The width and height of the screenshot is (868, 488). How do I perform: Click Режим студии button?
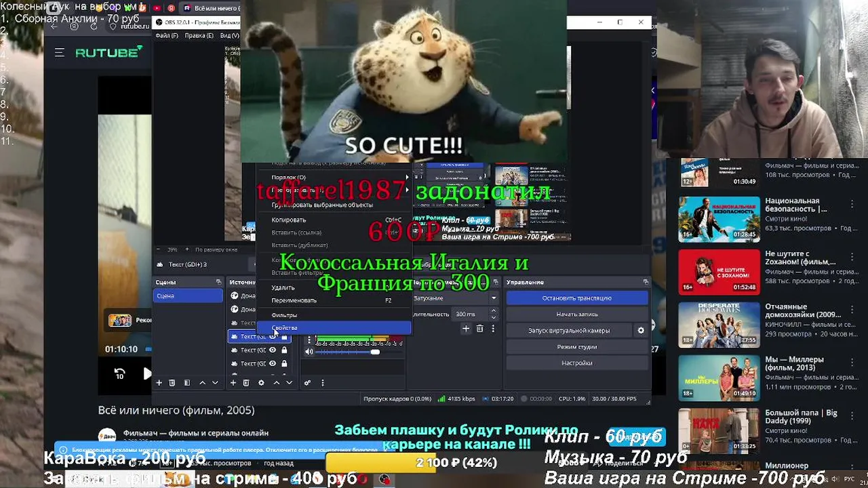point(576,347)
